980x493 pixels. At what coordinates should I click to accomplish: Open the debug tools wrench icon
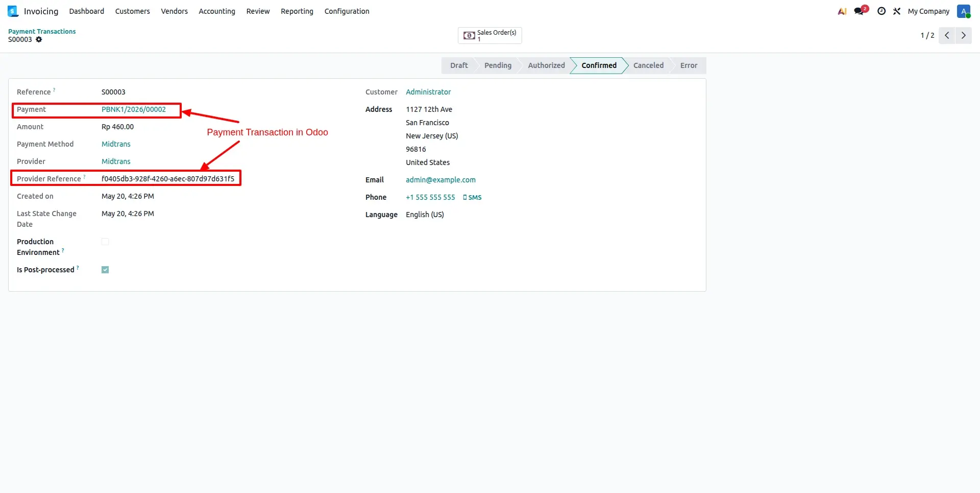[897, 11]
